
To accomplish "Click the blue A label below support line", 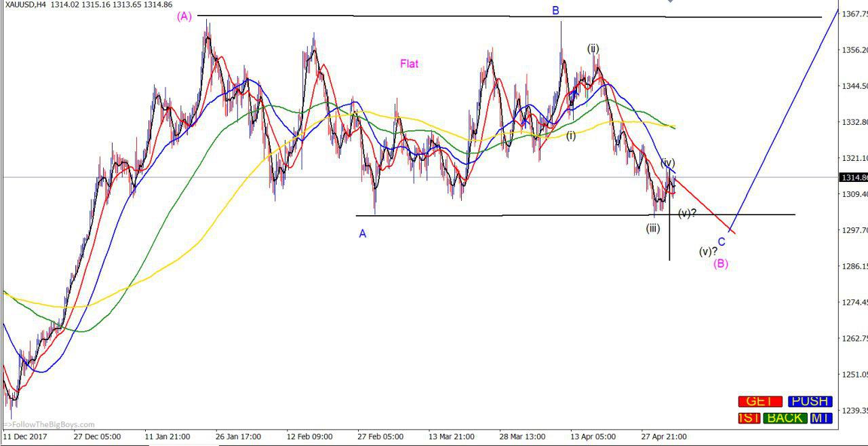I will (x=363, y=234).
